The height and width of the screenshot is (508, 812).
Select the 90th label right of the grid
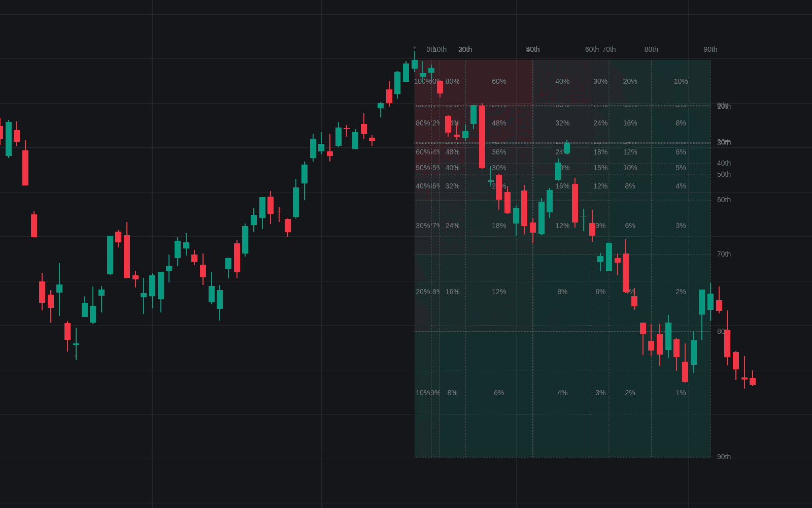[724, 457]
